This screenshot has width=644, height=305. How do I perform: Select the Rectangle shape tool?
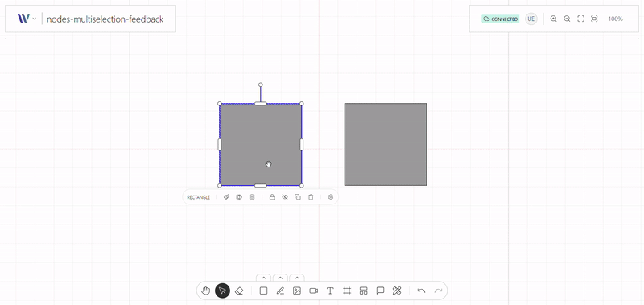[264, 291]
